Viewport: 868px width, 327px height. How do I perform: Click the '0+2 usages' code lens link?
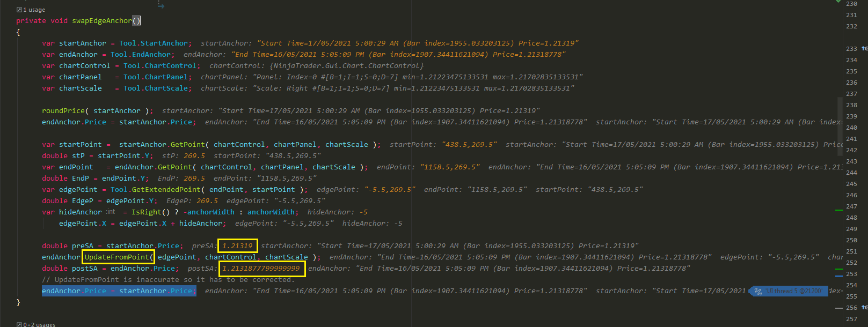tap(39, 324)
